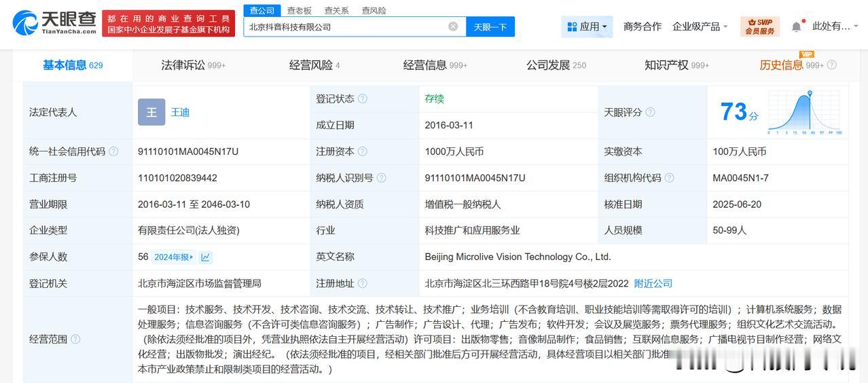Click English name Beijing Microlive Vision Technology

(x=518, y=257)
